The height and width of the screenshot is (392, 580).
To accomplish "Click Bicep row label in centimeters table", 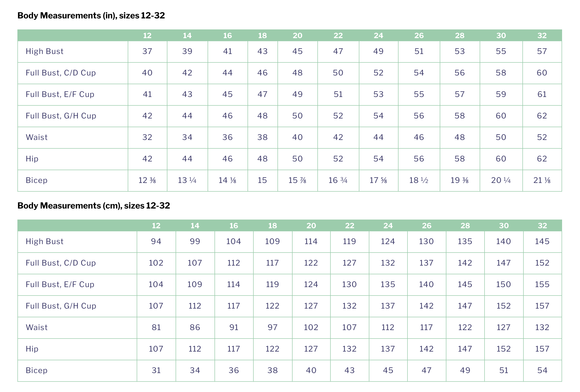I will (37, 371).
